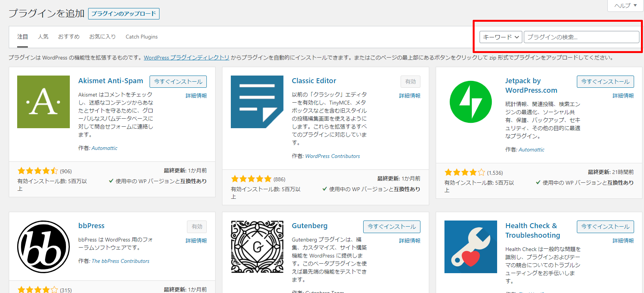Switch to the 人気 tab

43,37
